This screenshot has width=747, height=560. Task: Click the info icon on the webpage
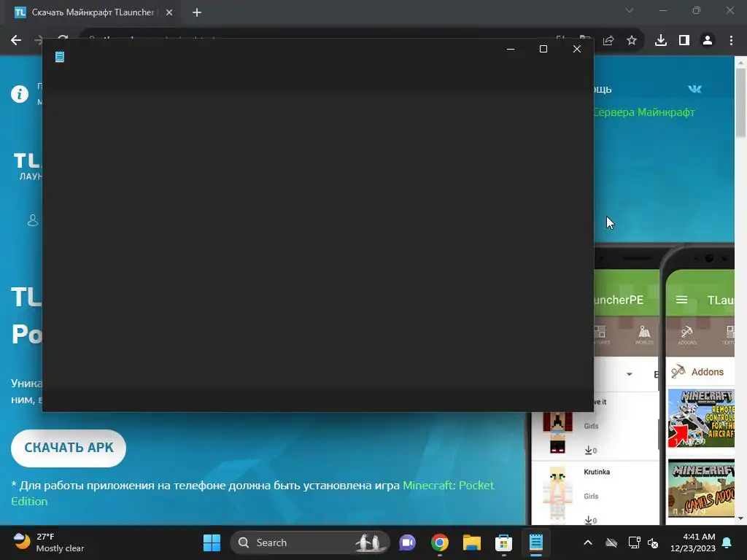click(20, 94)
